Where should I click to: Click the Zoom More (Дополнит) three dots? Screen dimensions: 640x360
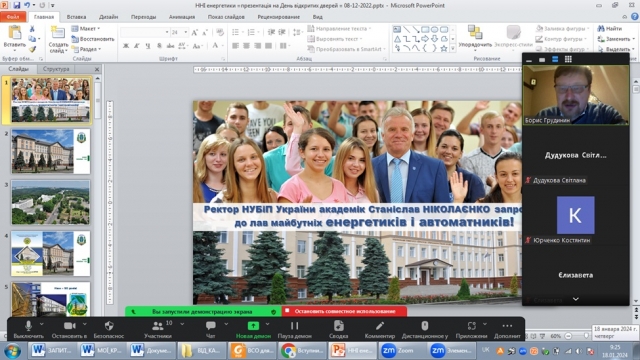pos(507,326)
